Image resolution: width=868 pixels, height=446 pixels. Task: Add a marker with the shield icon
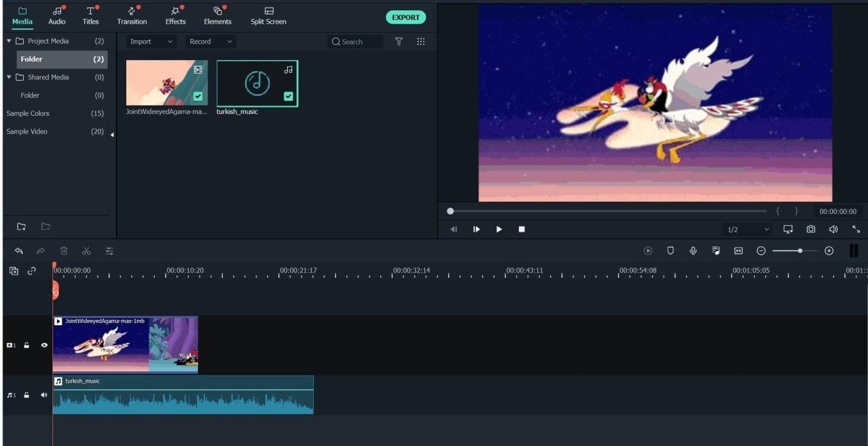(x=670, y=251)
